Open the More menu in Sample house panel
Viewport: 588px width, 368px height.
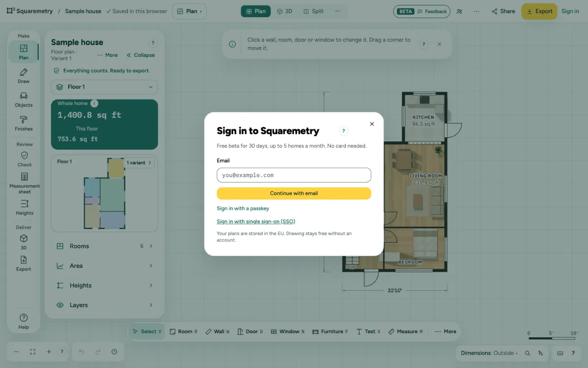[x=107, y=55]
